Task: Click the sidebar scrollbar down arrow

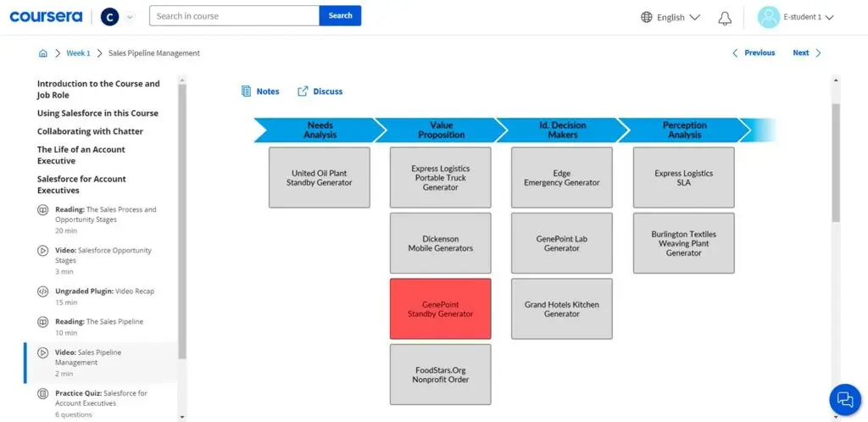Action: click(182, 416)
